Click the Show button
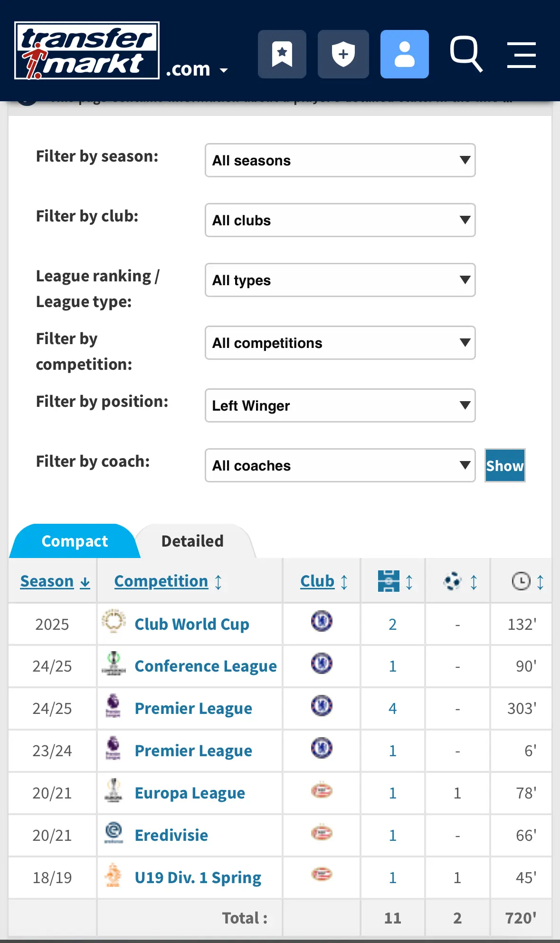The height and width of the screenshot is (943, 560). [x=505, y=465]
